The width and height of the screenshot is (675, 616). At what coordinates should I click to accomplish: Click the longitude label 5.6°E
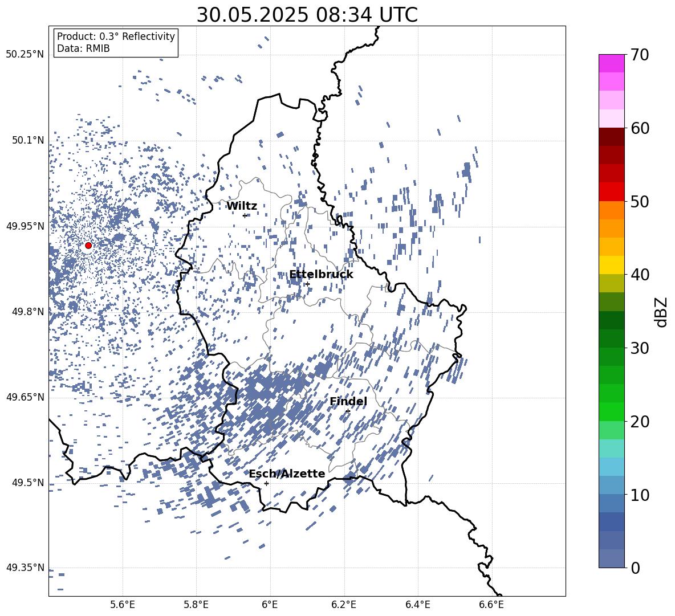coord(123,605)
